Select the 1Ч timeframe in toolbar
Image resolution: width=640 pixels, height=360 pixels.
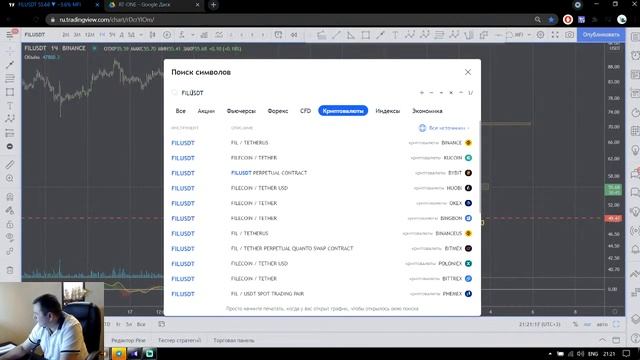point(102,35)
